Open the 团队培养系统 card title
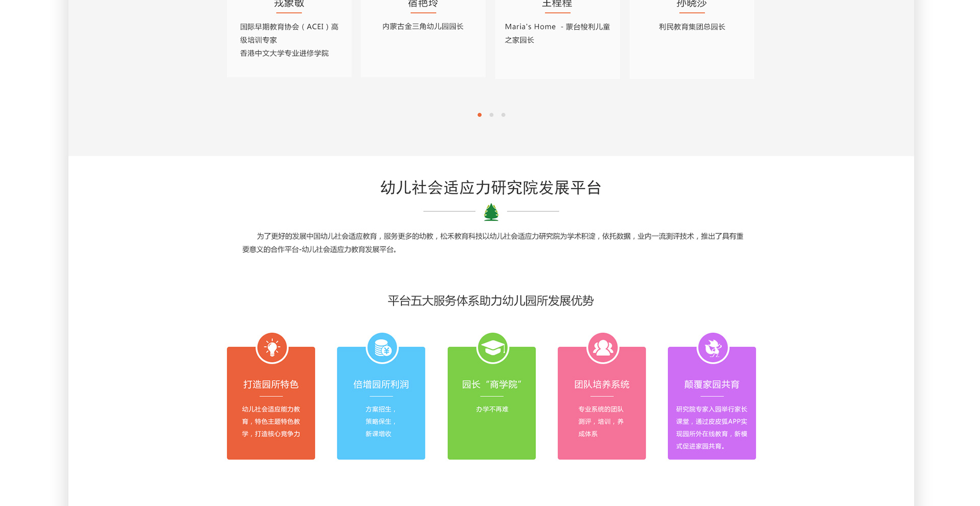The width and height of the screenshot is (980, 506). click(x=602, y=384)
